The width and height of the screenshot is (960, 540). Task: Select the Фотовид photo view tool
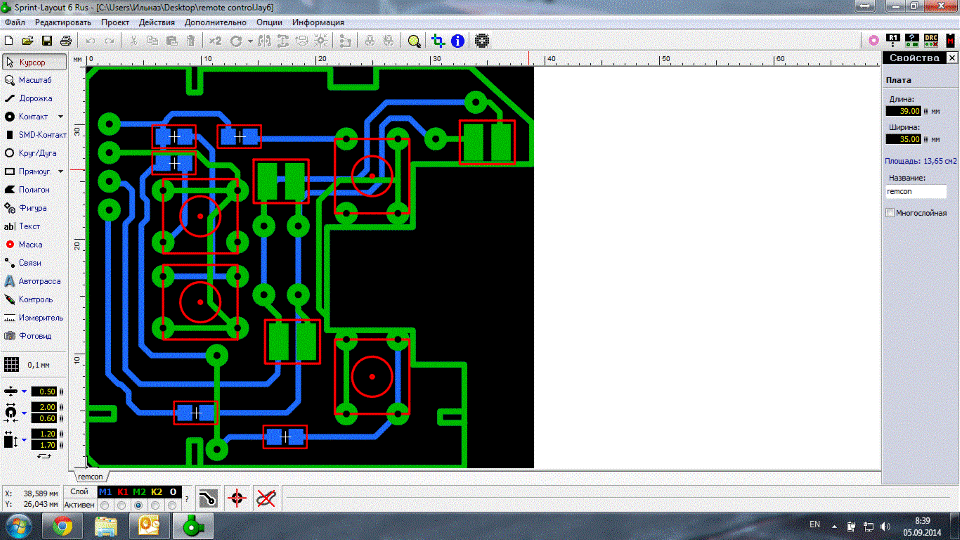click(34, 336)
